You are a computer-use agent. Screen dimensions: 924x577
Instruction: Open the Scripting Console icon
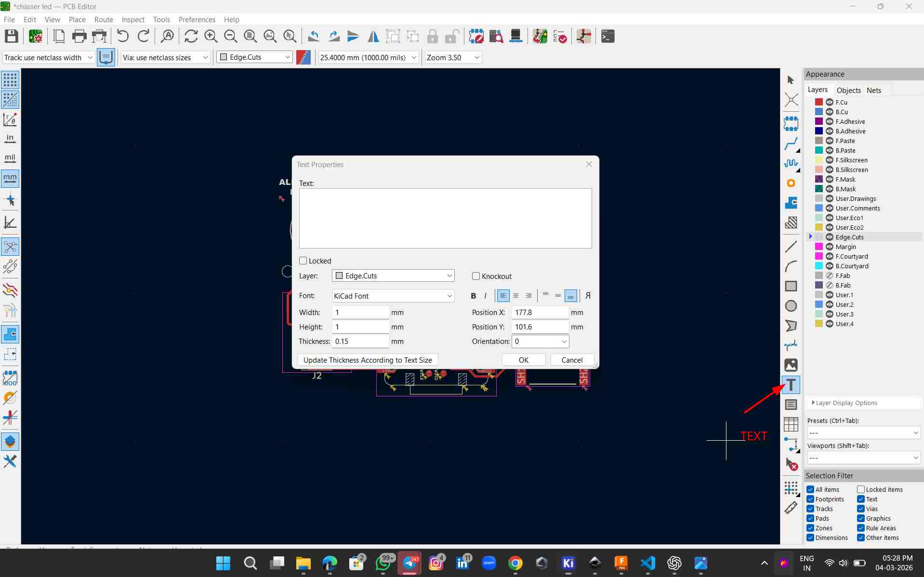coord(608,37)
